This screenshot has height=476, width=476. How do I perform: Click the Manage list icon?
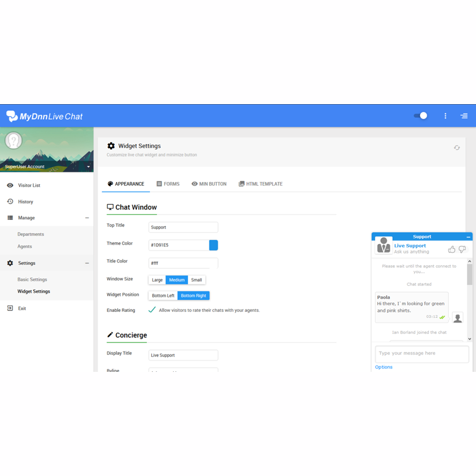pyautogui.click(x=10, y=218)
